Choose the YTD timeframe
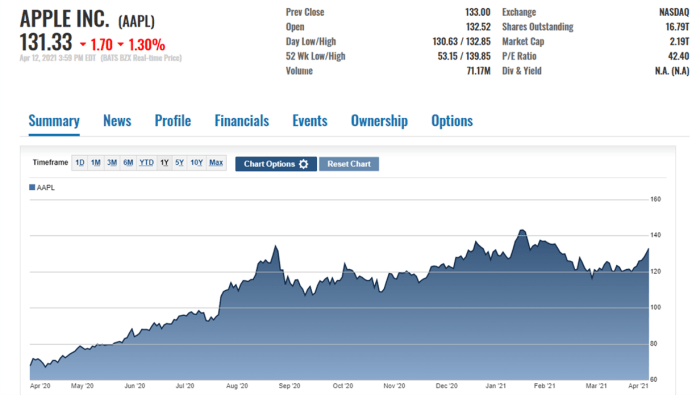 pos(146,163)
